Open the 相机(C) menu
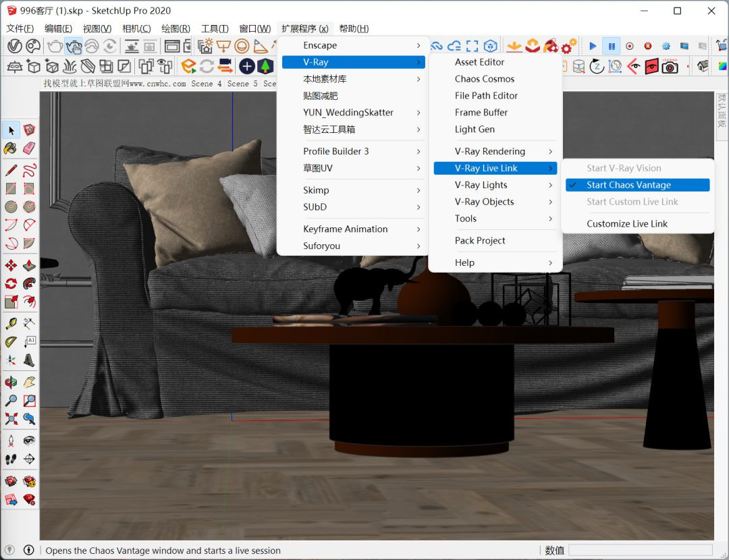 point(136,29)
